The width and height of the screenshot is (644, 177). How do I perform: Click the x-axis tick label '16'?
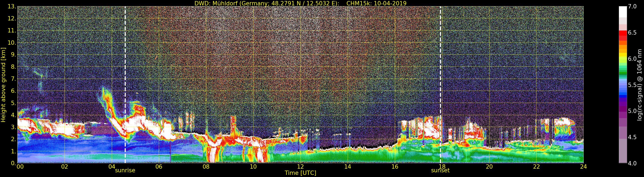pos(395,167)
